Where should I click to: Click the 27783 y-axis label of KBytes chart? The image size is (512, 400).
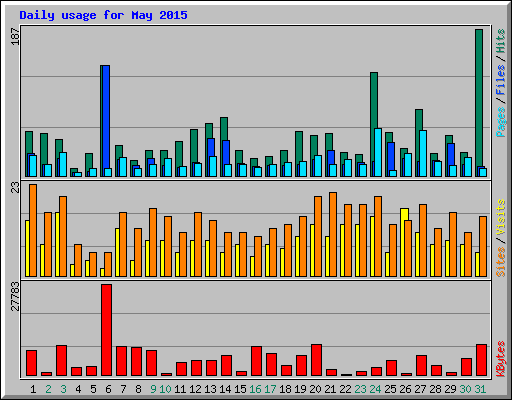15,296
